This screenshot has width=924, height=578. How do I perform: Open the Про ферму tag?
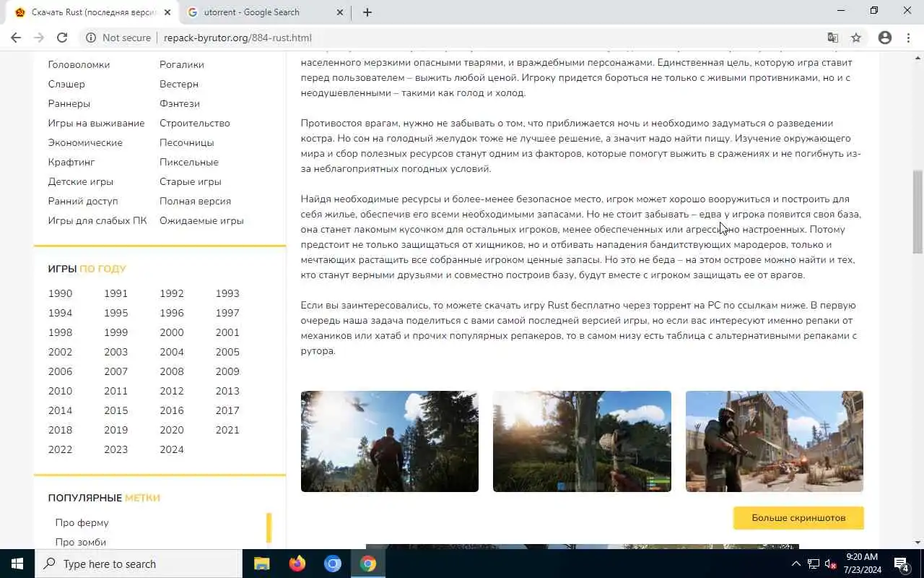pyautogui.click(x=82, y=522)
